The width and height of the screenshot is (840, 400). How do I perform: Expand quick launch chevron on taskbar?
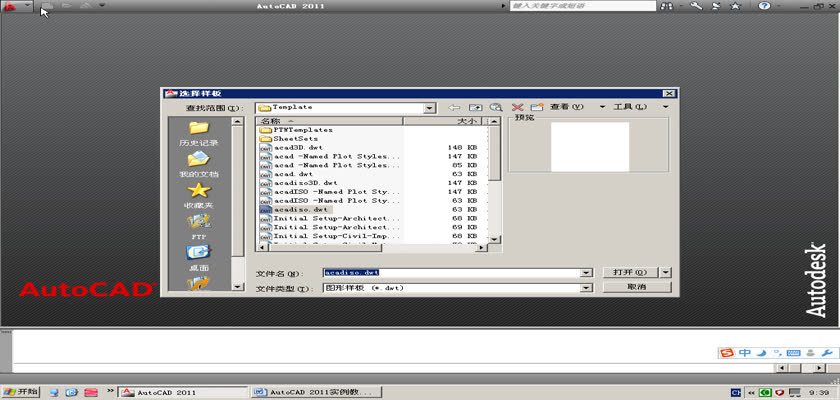(111, 391)
